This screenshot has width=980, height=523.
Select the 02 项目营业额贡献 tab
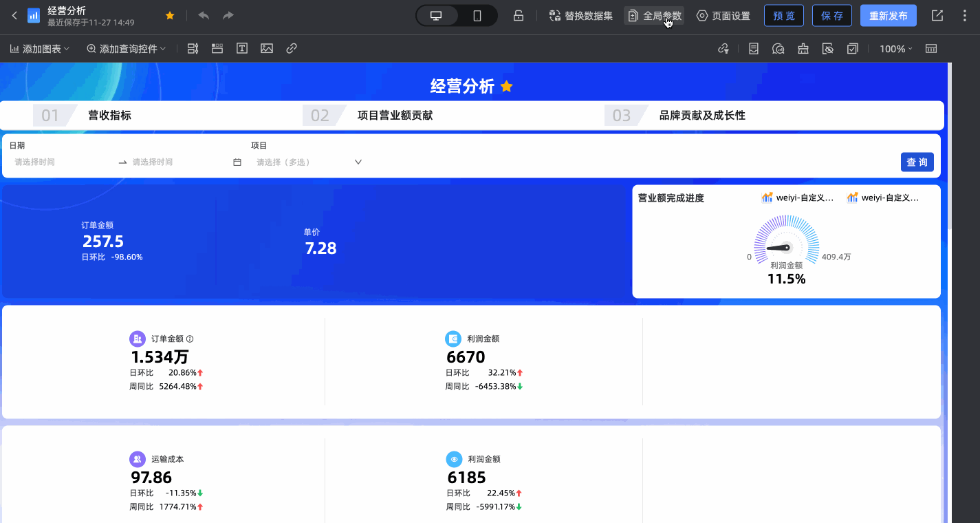tap(368, 116)
